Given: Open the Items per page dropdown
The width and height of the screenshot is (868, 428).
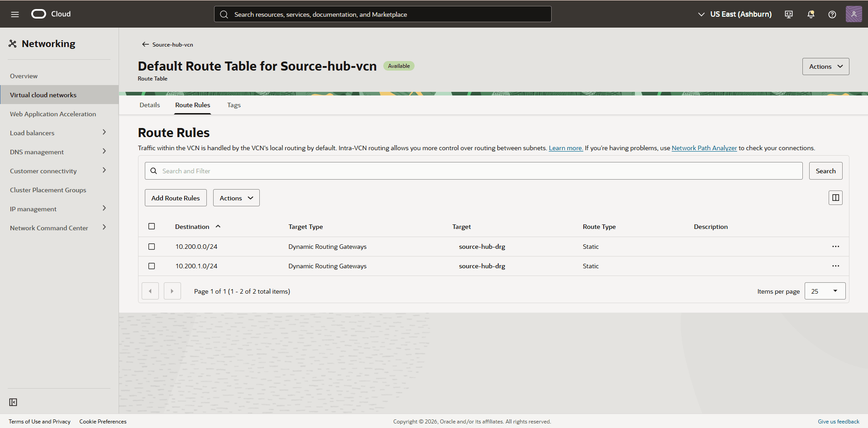Looking at the screenshot, I should click(825, 291).
